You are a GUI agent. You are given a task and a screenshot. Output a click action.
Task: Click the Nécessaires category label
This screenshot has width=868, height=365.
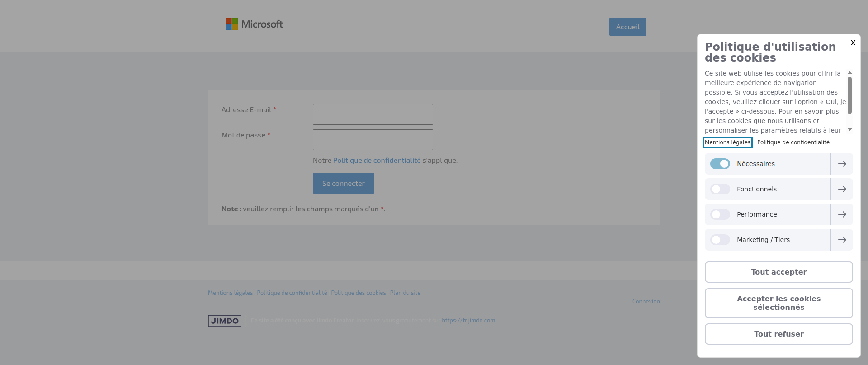(755, 164)
